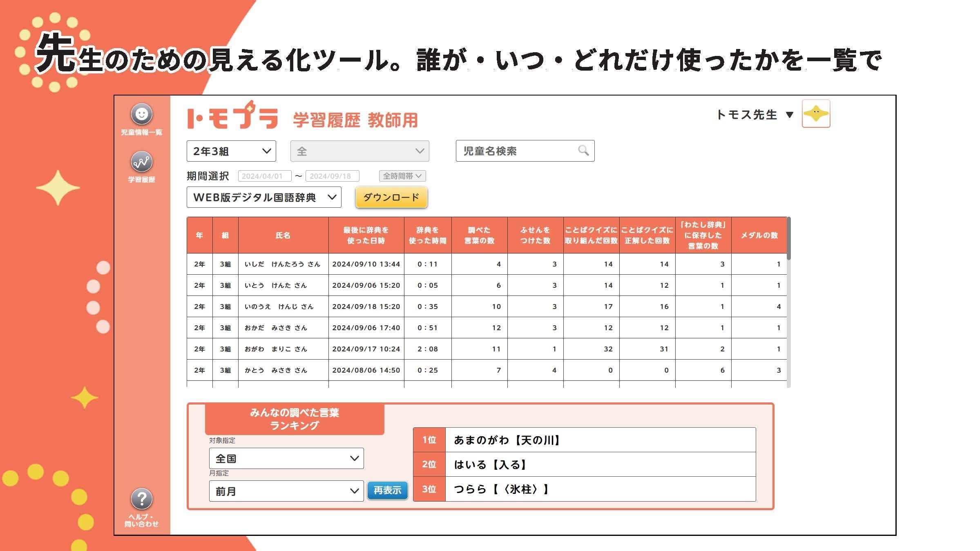Open the 全時間帯 time range dropdown

coord(402,176)
